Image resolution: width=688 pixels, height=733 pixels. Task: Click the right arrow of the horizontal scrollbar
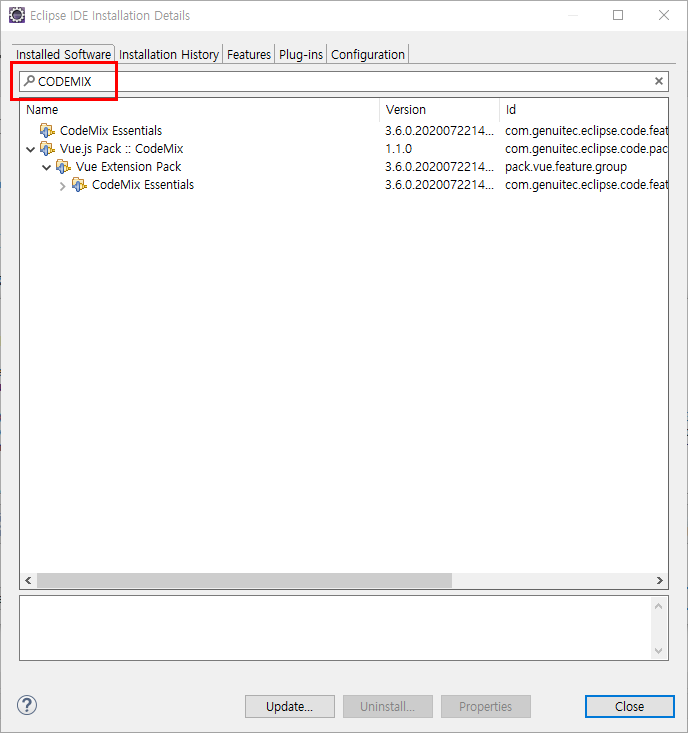(x=659, y=580)
